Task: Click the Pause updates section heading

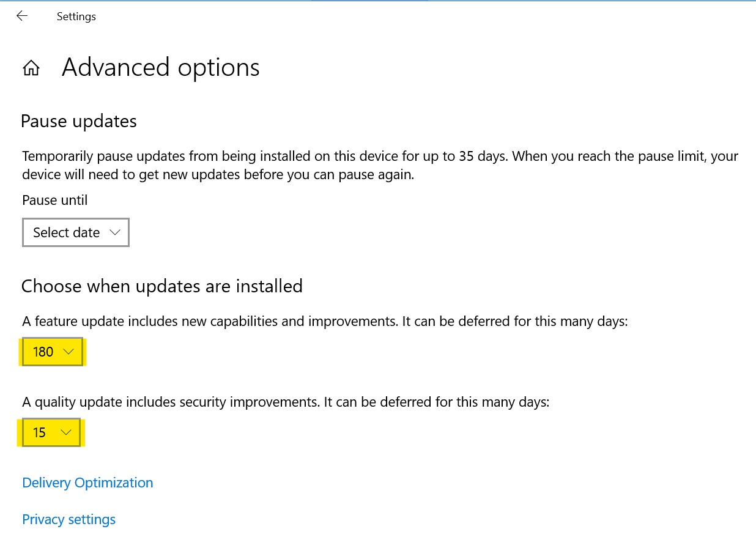Action: click(79, 121)
